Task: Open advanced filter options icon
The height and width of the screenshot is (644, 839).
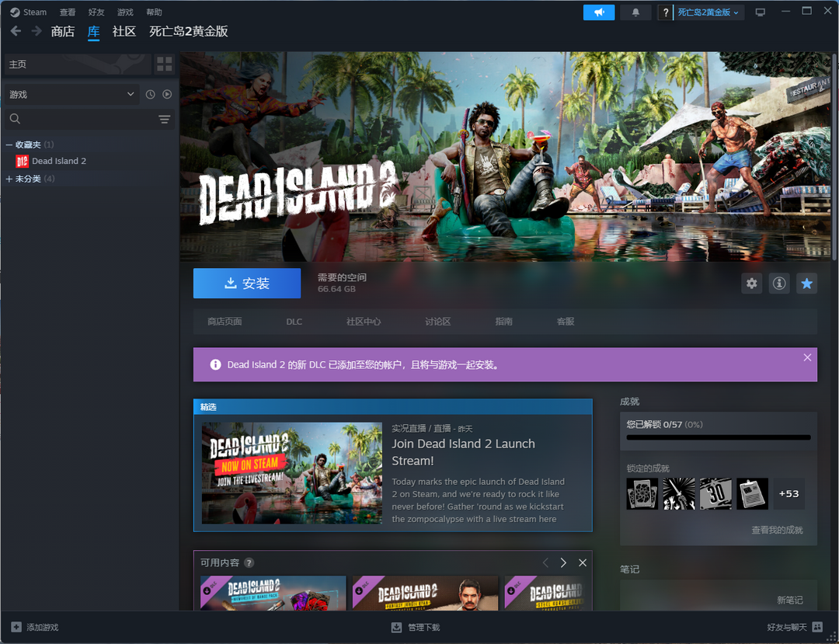Action: coord(164,119)
